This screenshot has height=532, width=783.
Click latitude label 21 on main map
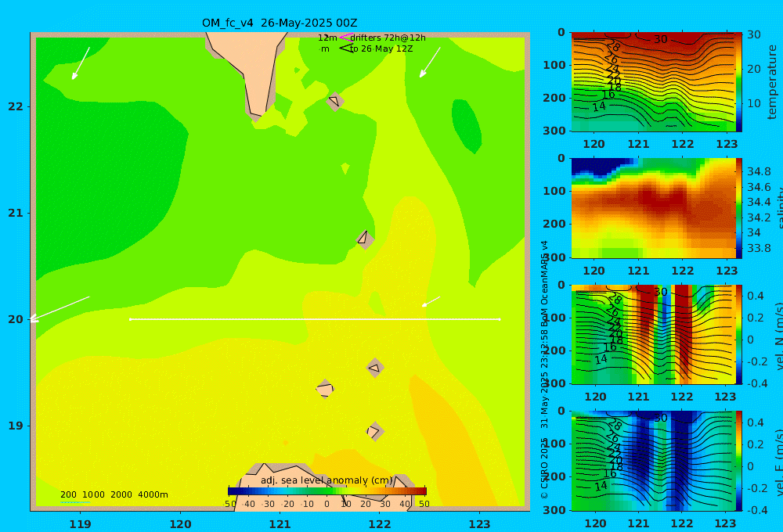(16, 213)
